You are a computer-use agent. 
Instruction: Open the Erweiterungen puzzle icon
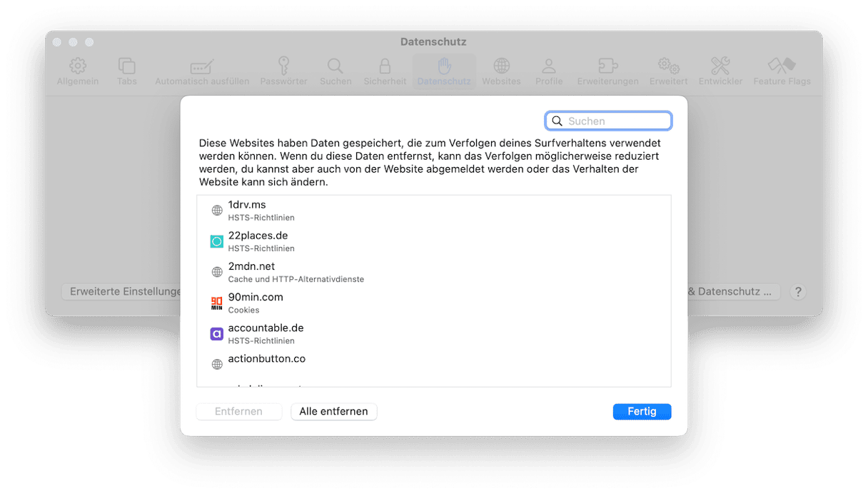tap(607, 72)
